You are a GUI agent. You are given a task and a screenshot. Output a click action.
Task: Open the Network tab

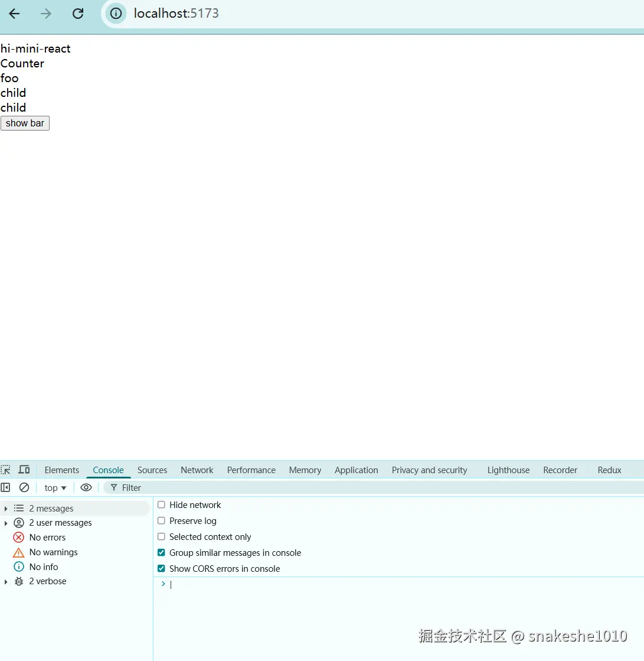pyautogui.click(x=197, y=470)
